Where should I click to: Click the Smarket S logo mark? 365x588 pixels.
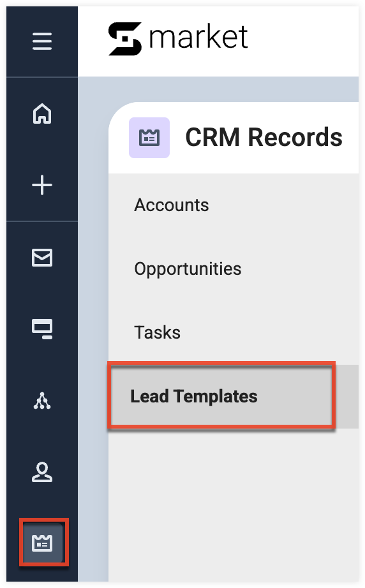click(125, 39)
